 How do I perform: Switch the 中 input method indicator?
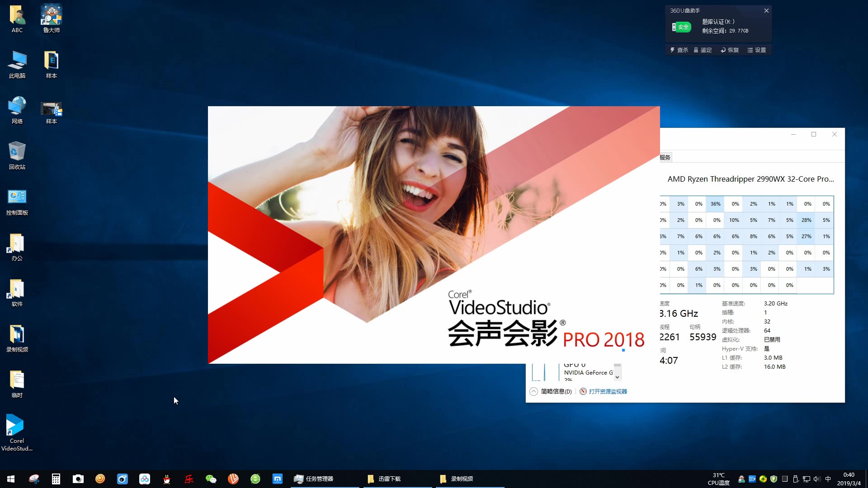tap(828, 479)
